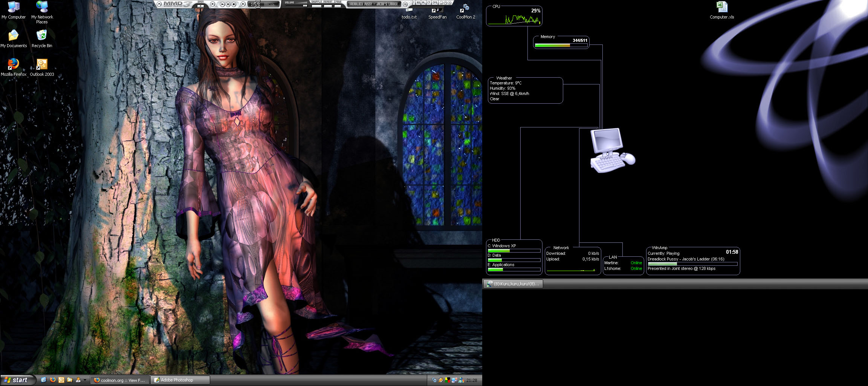This screenshot has width=868, height=386.
Task: Click Show Desktop in Quick Launch
Action: (x=44, y=380)
